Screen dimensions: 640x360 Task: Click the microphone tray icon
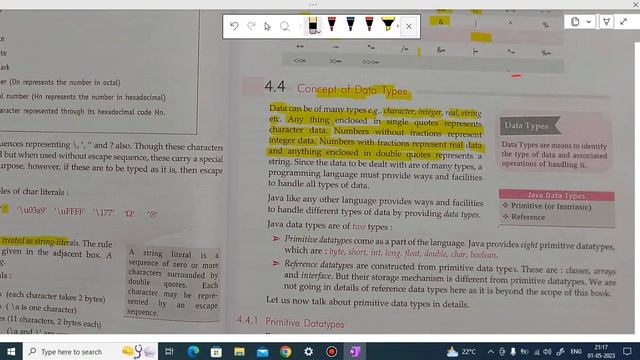coord(513,351)
